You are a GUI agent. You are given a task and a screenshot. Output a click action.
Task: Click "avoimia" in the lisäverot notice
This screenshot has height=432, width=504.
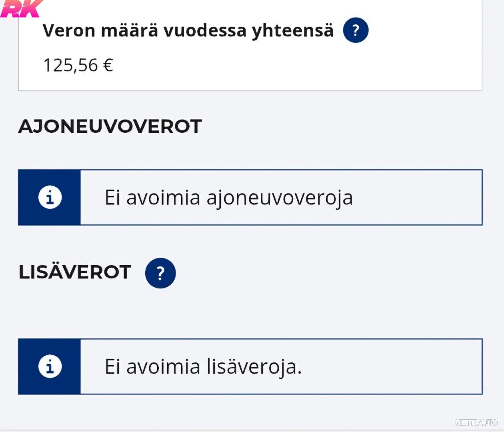pyautogui.click(x=163, y=367)
